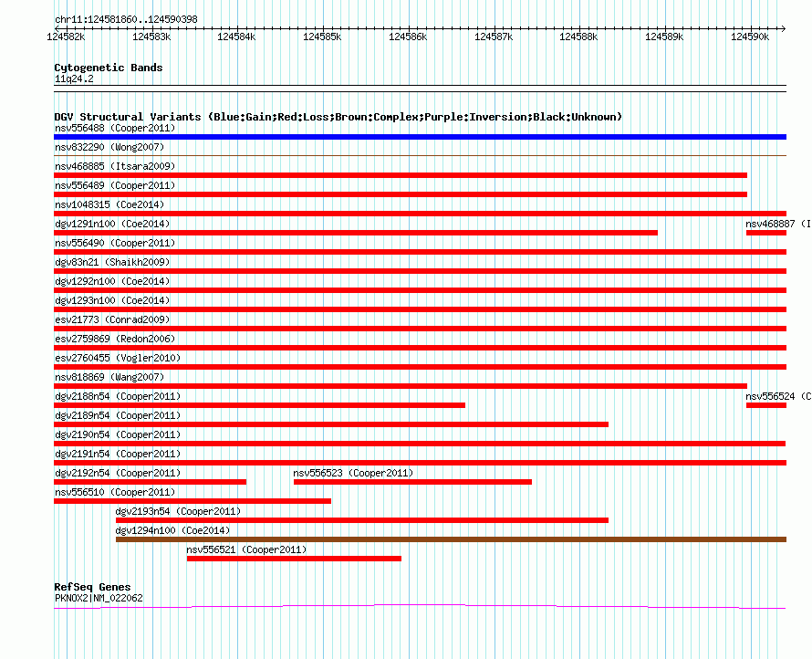Click the 124589k ruler mark
Viewport: 812px width, 659px height.
[x=664, y=37]
